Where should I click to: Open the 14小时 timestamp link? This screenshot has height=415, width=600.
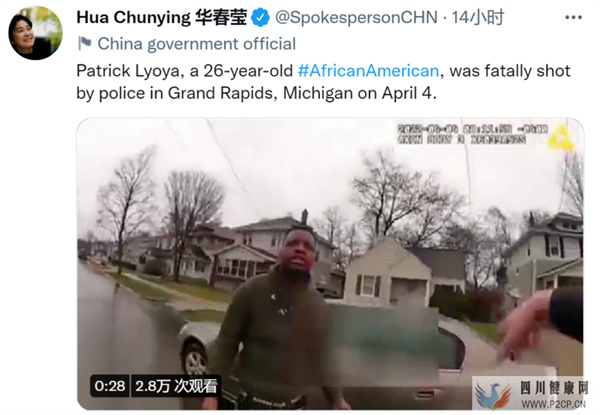[x=478, y=18]
